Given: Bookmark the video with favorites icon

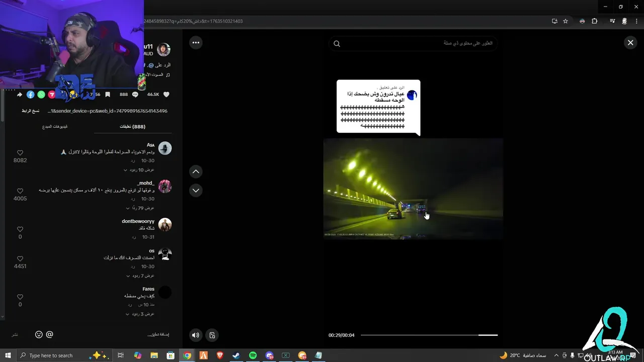Looking at the screenshot, I should click(x=108, y=94).
